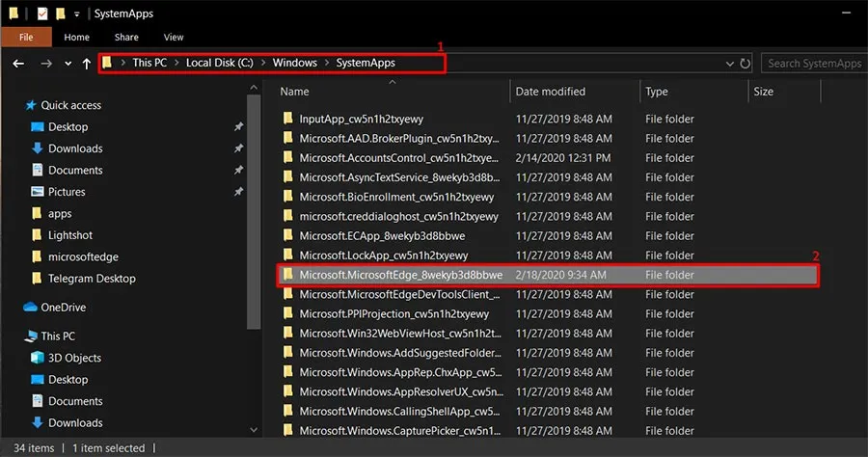Open Downloads under Quick access
Image resolution: width=868 pixels, height=457 pixels.
coord(75,148)
